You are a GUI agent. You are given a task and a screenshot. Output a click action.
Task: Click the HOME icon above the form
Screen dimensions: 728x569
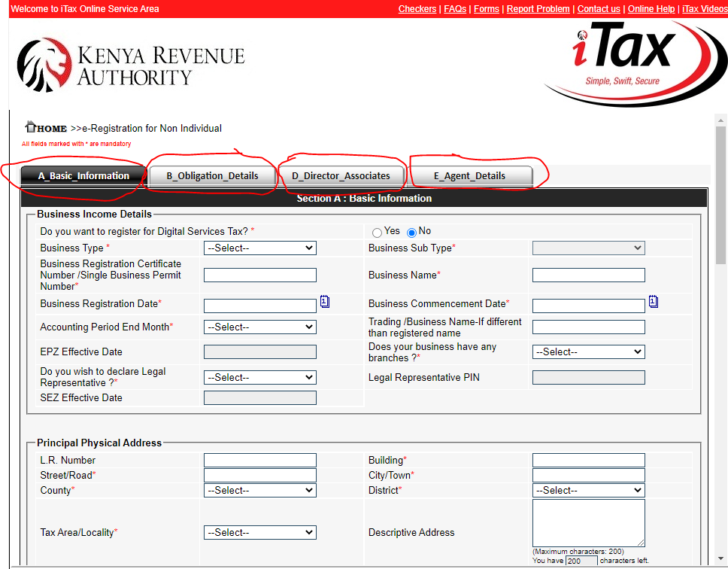(30, 127)
